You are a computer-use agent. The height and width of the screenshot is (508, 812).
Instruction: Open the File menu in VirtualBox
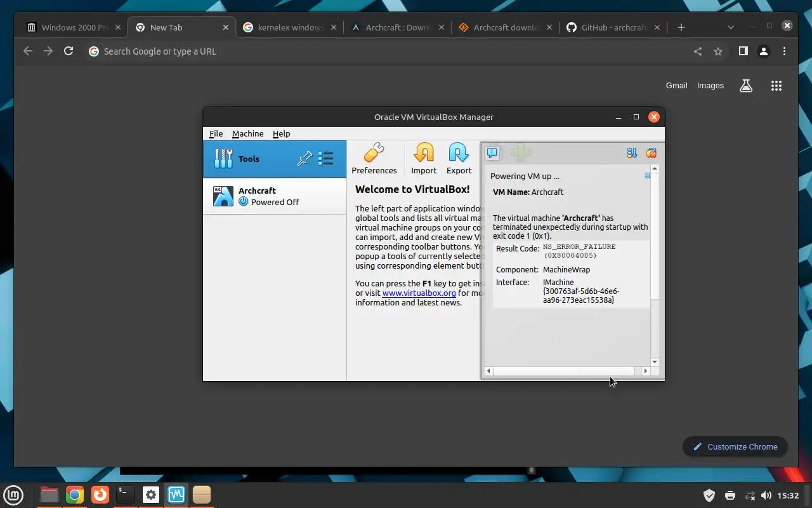click(216, 133)
